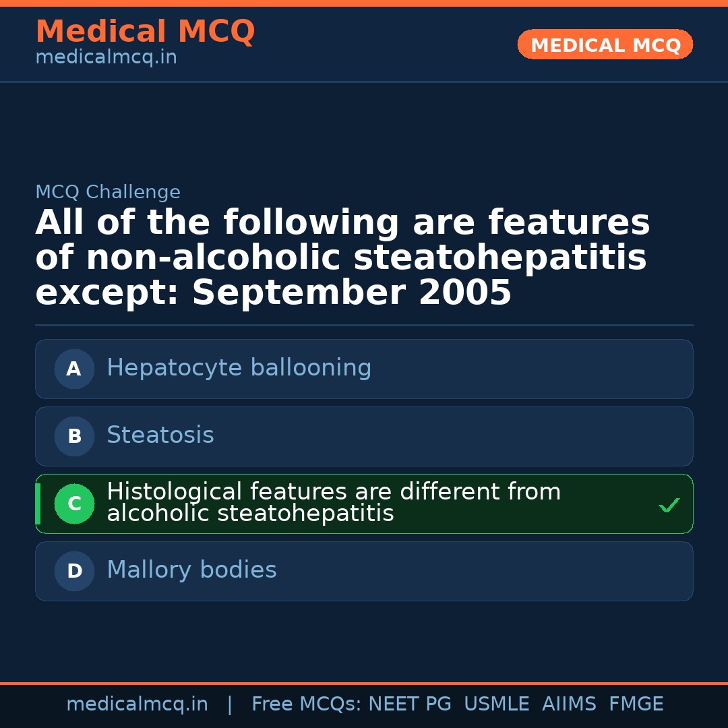The image size is (728, 728).
Task: Click the B letter circle icon
Action: [74, 436]
